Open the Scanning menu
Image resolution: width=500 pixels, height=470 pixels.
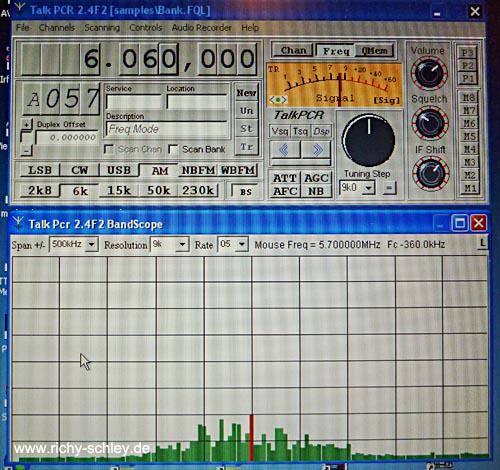click(x=102, y=28)
